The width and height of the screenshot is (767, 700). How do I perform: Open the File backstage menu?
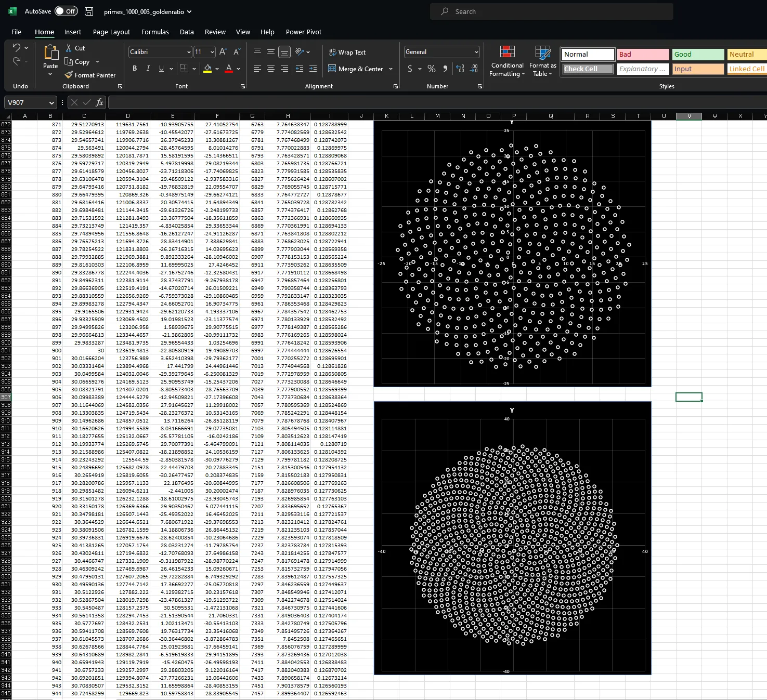pos(16,32)
